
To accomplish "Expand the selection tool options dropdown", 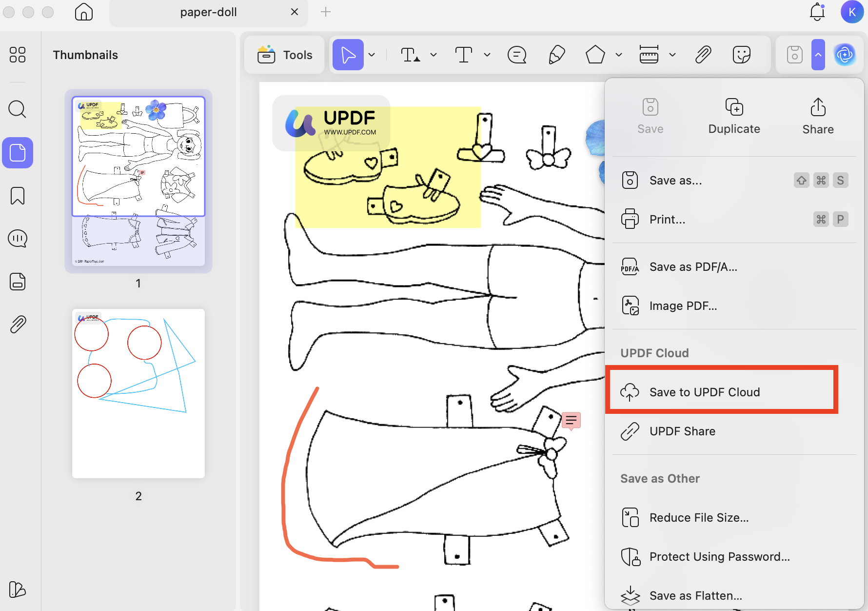I will (372, 55).
